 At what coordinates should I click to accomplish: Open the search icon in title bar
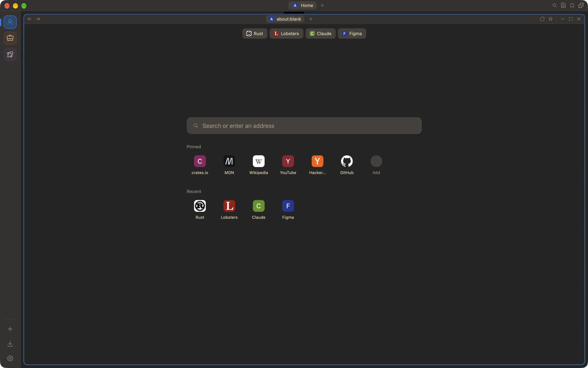[x=554, y=5]
